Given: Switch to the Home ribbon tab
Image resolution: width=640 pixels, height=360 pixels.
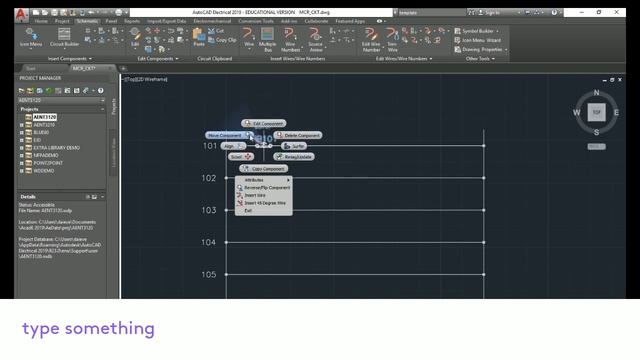Looking at the screenshot, I should click(41, 21).
